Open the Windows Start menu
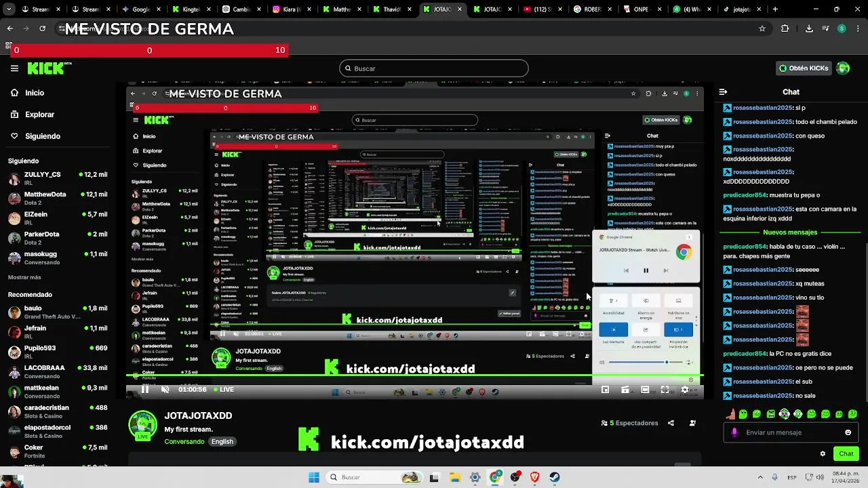 [x=314, y=477]
